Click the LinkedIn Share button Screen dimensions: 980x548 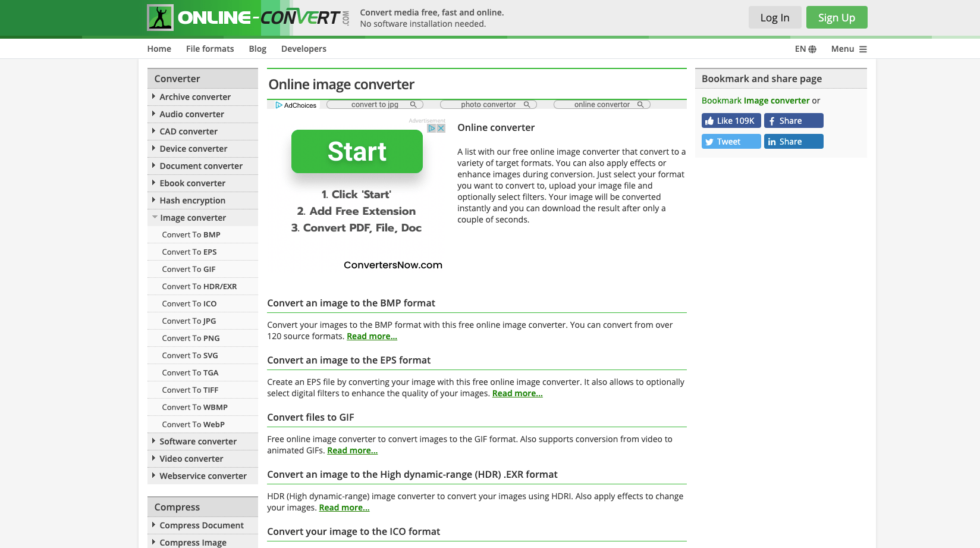click(793, 141)
